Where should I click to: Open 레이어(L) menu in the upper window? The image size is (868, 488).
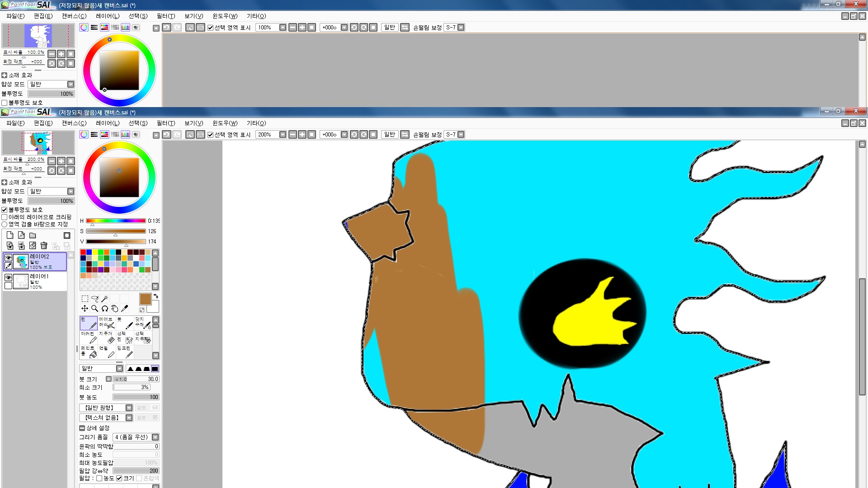(x=108, y=16)
